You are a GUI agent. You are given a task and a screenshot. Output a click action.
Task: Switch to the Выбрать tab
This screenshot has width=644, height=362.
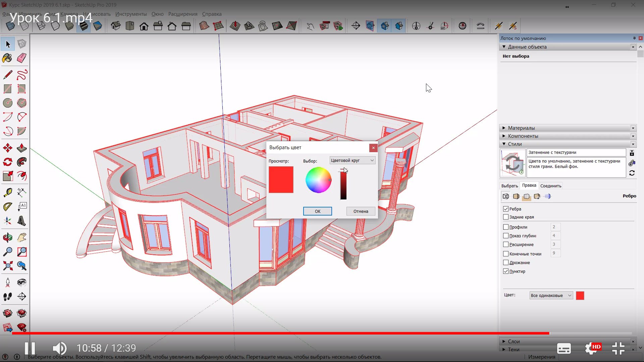[509, 186]
